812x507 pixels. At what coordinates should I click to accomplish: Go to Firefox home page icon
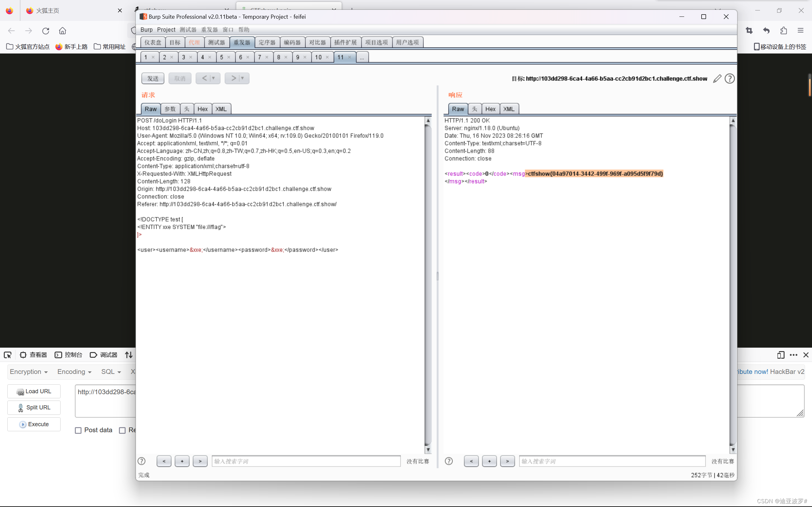(62, 31)
